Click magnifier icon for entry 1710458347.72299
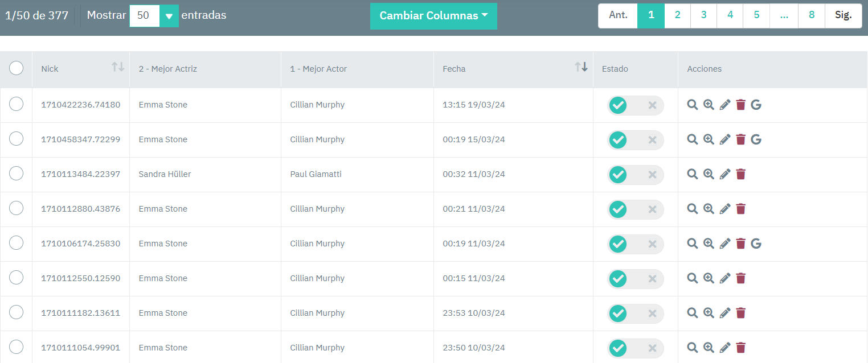The width and height of the screenshot is (868, 363). (692, 139)
